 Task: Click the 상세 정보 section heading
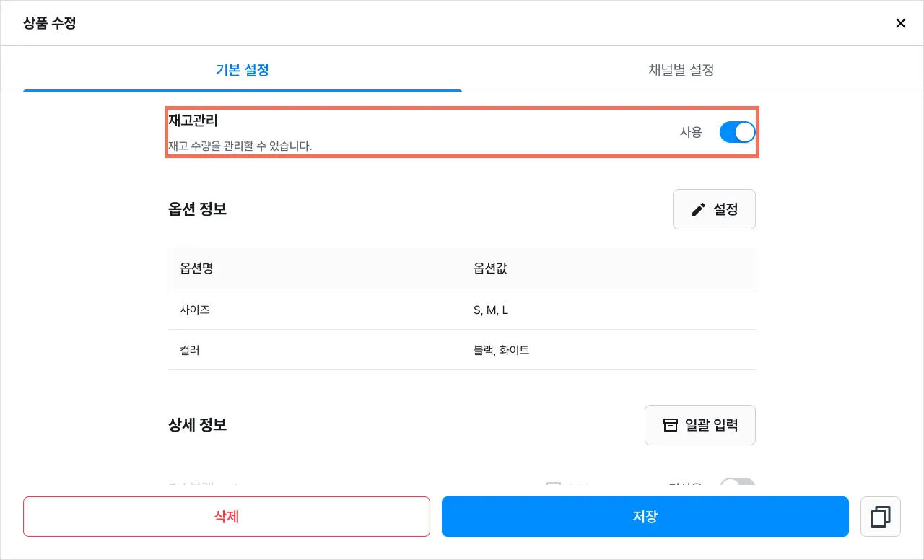click(x=197, y=424)
